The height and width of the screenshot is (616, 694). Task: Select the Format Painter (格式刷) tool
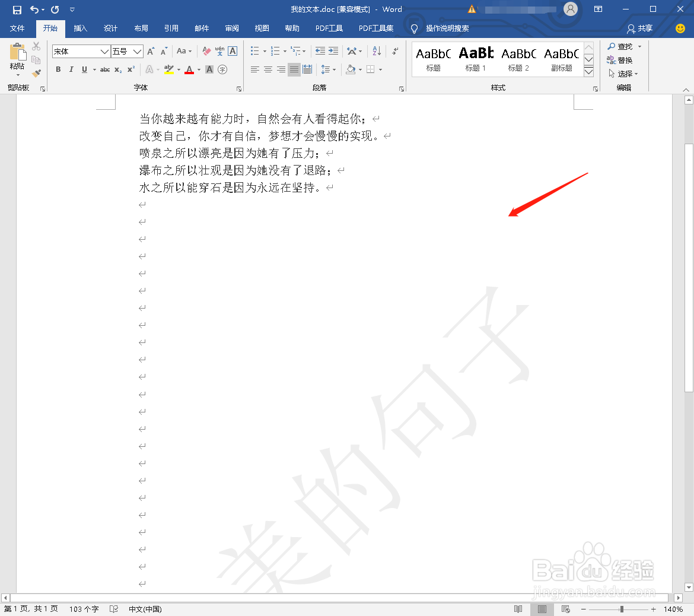coord(36,73)
